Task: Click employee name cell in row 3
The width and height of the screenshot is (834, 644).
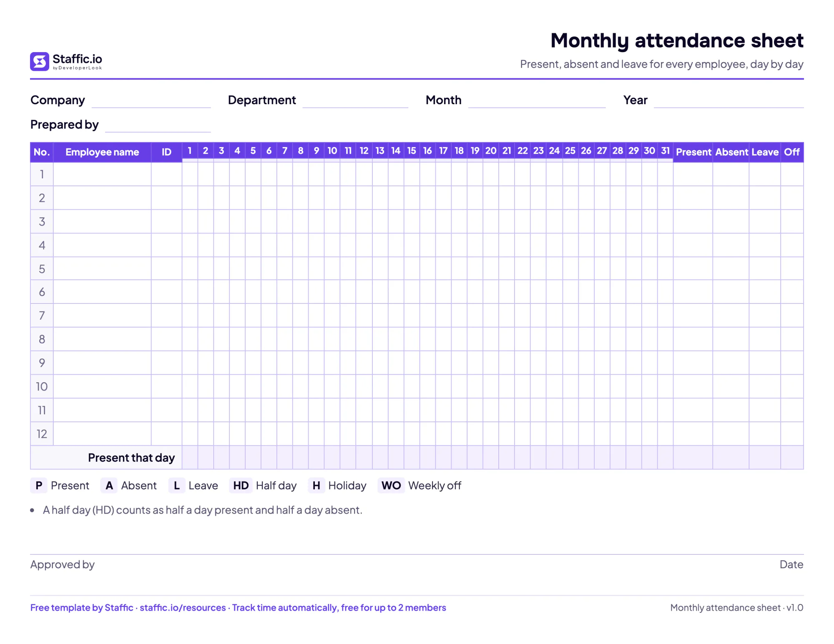Action: tap(102, 221)
